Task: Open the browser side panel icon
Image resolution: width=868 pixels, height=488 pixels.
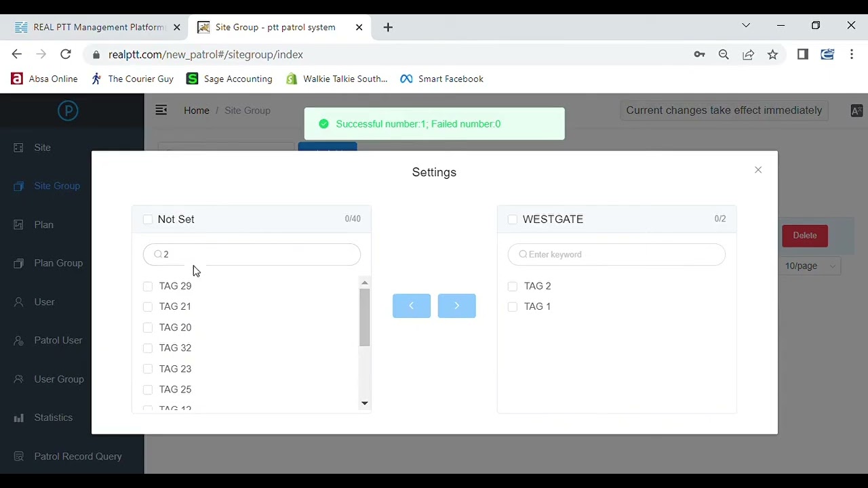Action: point(803,54)
